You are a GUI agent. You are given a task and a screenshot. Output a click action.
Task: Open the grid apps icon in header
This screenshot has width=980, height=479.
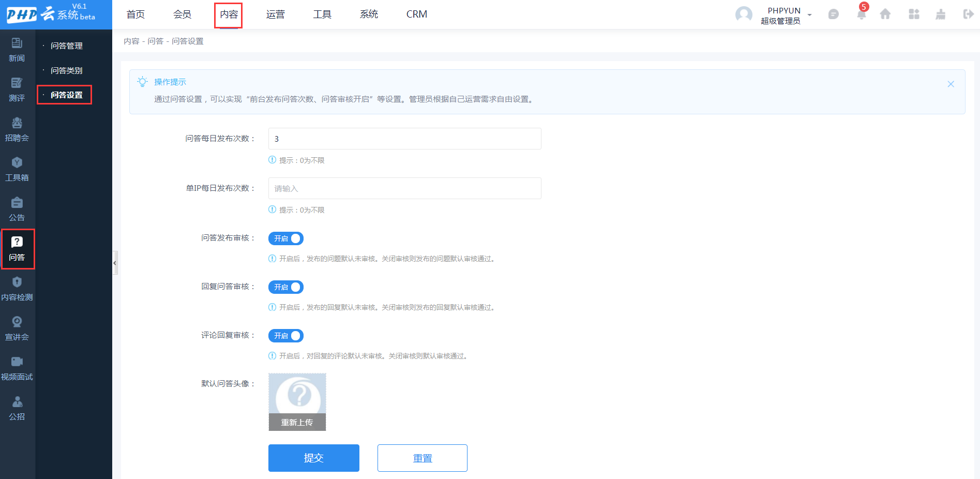(914, 14)
